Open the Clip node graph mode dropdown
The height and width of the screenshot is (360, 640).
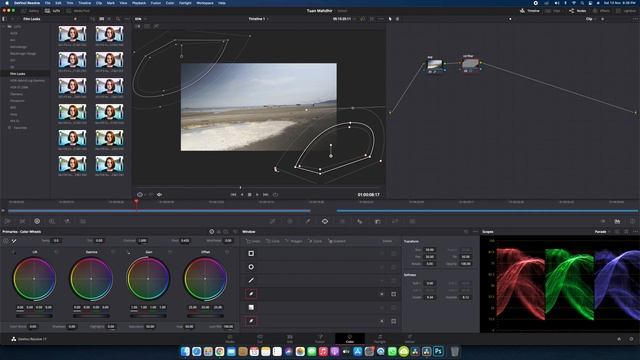pyautogui.click(x=592, y=19)
